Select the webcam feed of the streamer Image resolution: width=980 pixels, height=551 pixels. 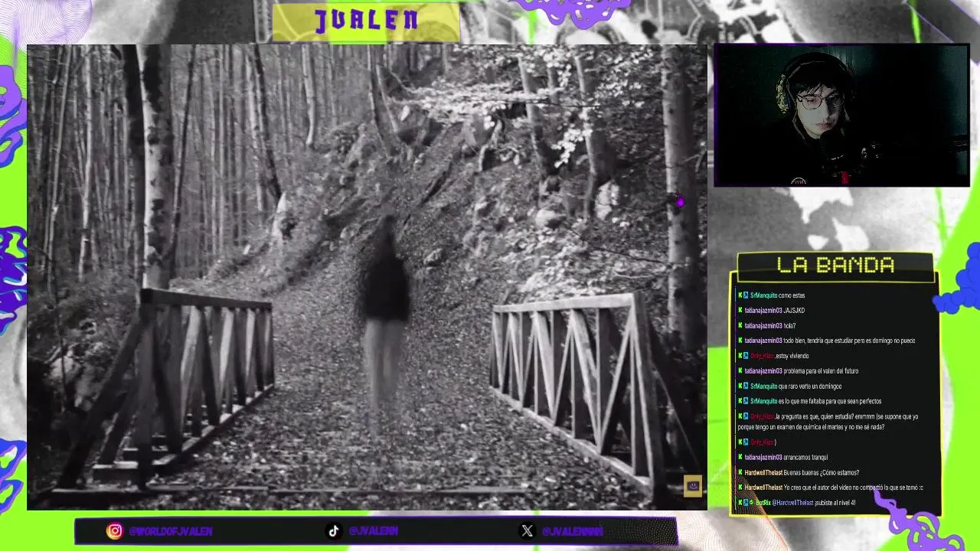coord(841,115)
